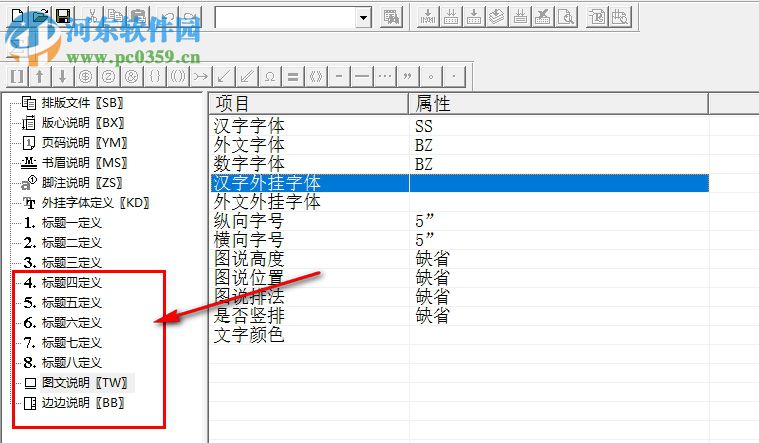Click the Paste clipboard icon

coord(138,16)
